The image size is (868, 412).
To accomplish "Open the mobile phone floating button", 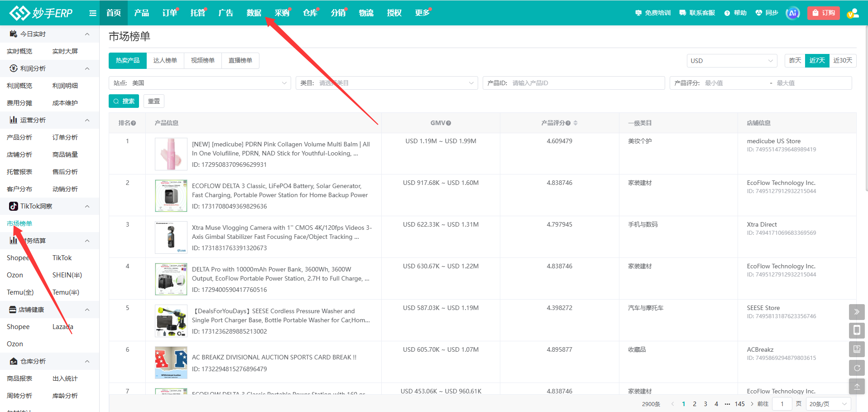I will tap(857, 330).
